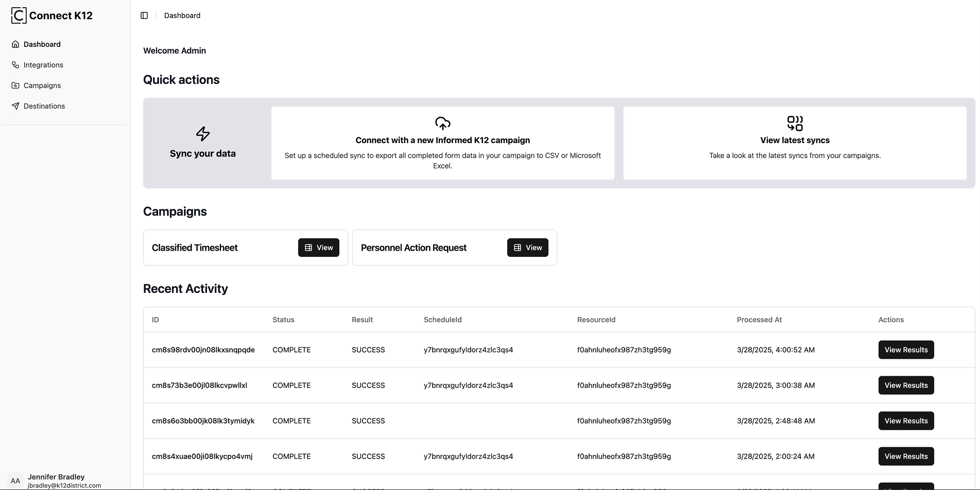Viewport: 980px width, 490px height.
Task: Open the Jennifer Bradley user account menu
Action: coord(57,481)
